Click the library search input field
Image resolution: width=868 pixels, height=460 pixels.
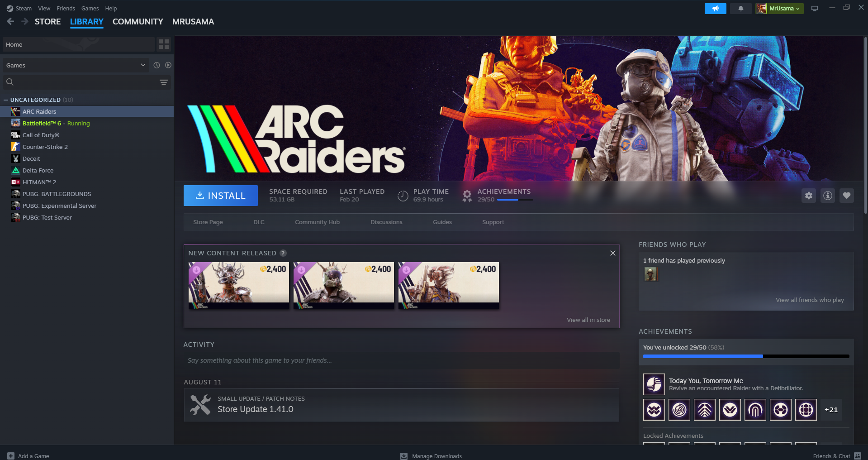(86, 82)
